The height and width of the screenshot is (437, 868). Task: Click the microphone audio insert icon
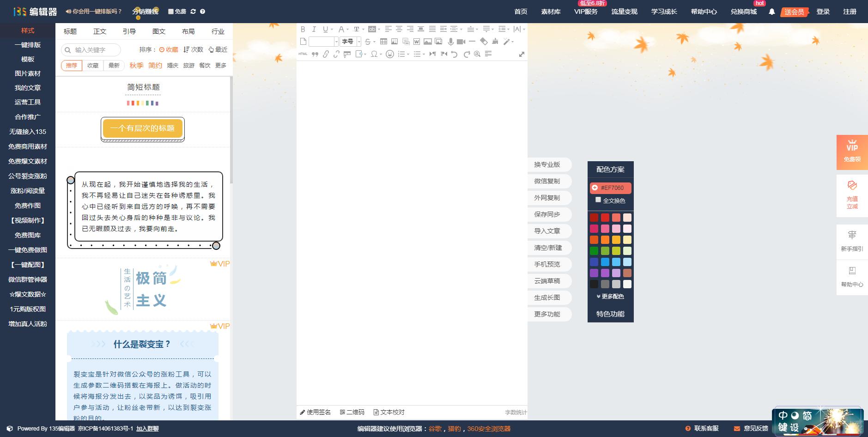(x=450, y=42)
